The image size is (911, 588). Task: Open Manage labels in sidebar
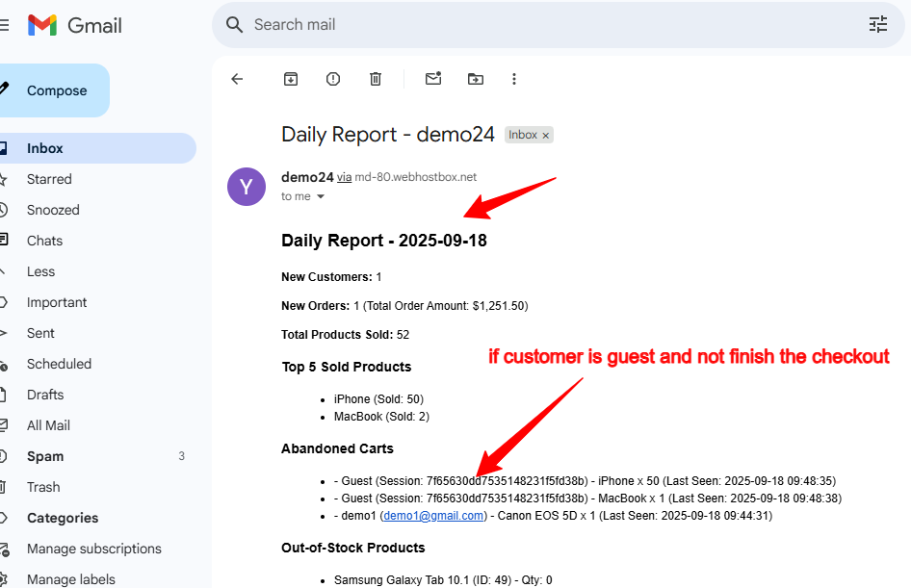tap(70, 579)
